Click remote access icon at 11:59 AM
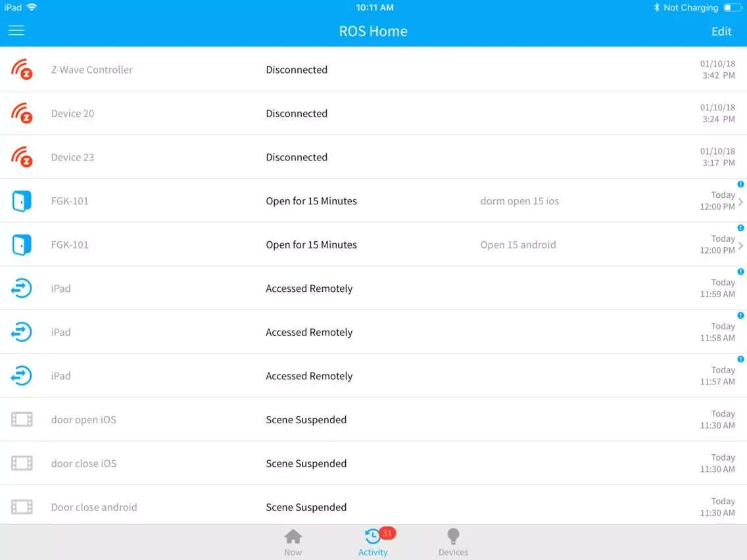 coord(22,289)
